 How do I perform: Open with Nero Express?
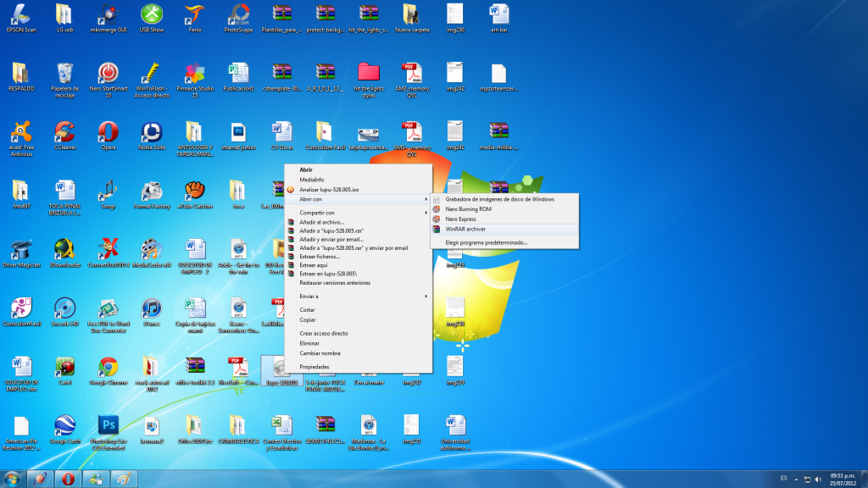[x=504, y=219]
